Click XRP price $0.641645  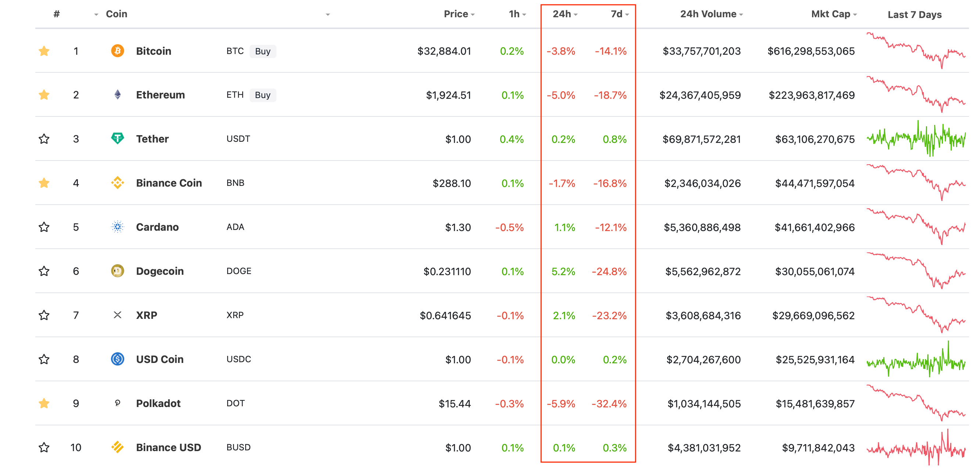(x=445, y=316)
